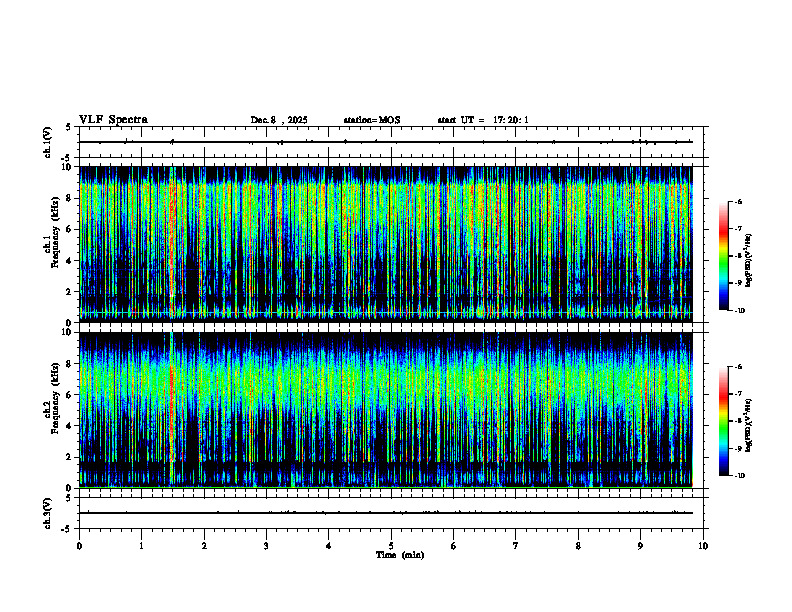
Task: Click the ch.3 voltage waveform trace
Action: tap(386, 513)
